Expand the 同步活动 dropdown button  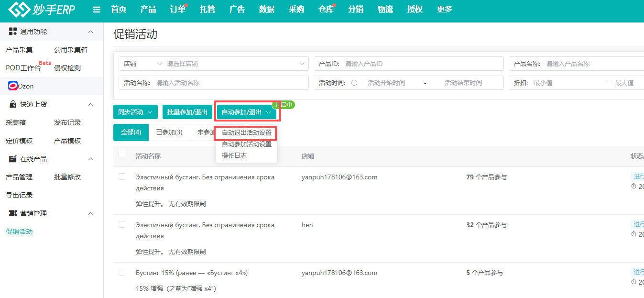tap(135, 112)
